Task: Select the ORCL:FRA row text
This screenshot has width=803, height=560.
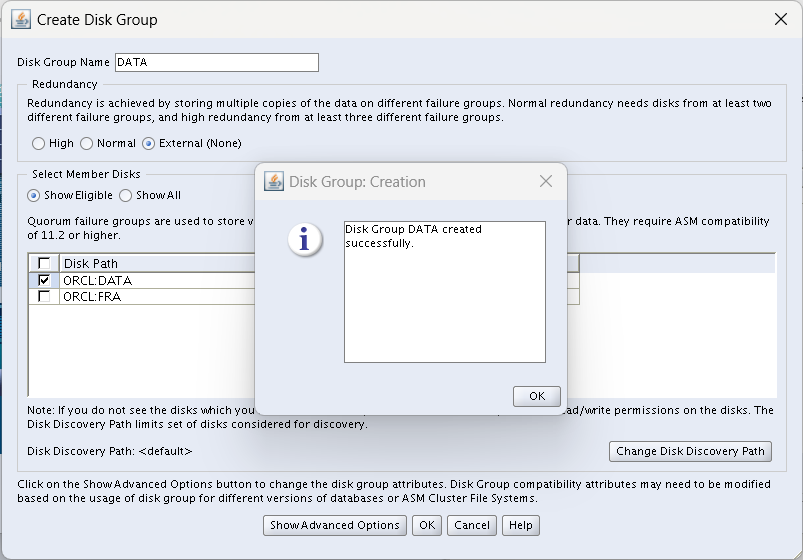Action: pos(92,297)
